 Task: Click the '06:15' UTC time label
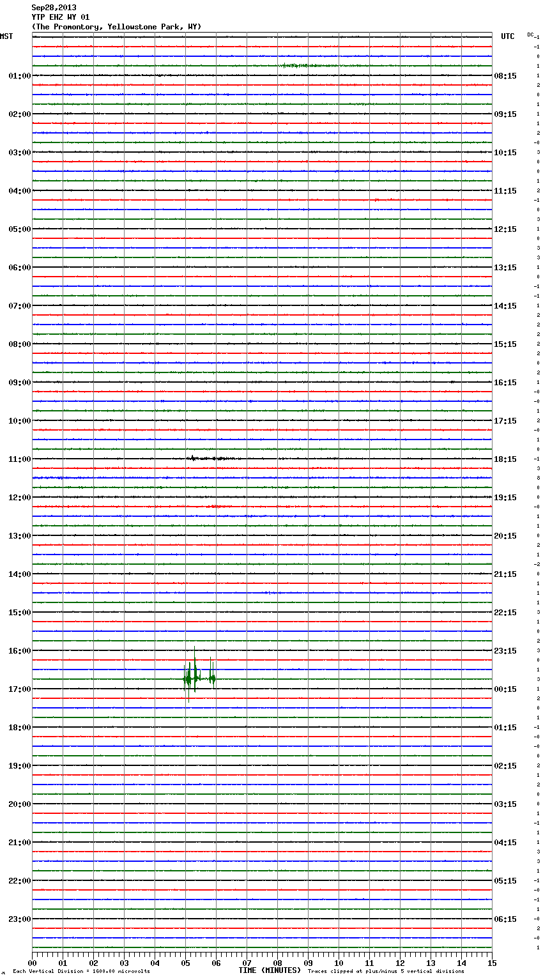click(505, 919)
